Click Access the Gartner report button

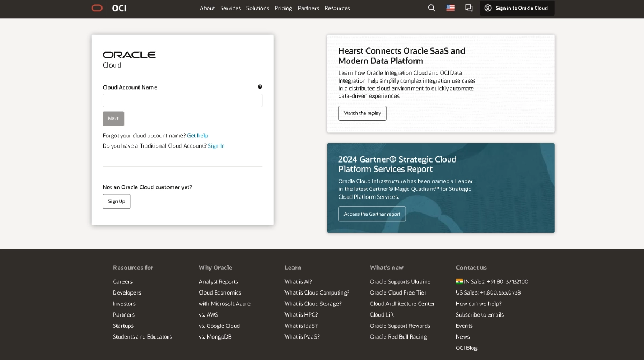[x=372, y=214]
